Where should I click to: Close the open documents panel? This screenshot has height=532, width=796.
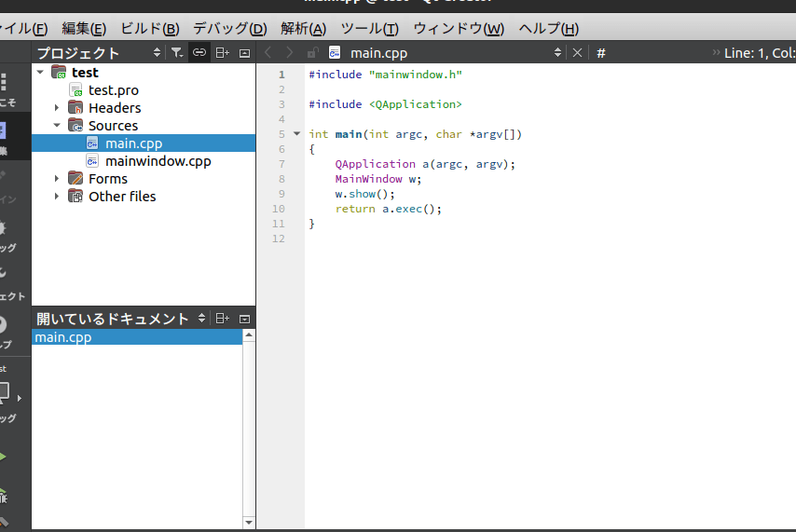[x=245, y=320]
